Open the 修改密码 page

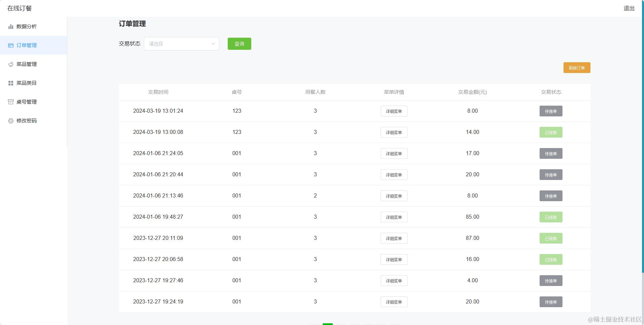(33, 120)
